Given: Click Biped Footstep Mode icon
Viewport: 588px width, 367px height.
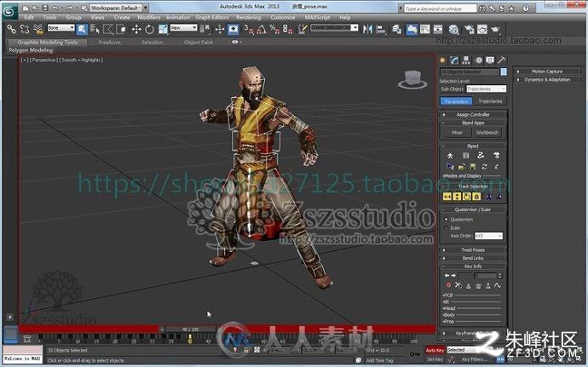Looking at the screenshot, I should pyautogui.click(x=466, y=156).
